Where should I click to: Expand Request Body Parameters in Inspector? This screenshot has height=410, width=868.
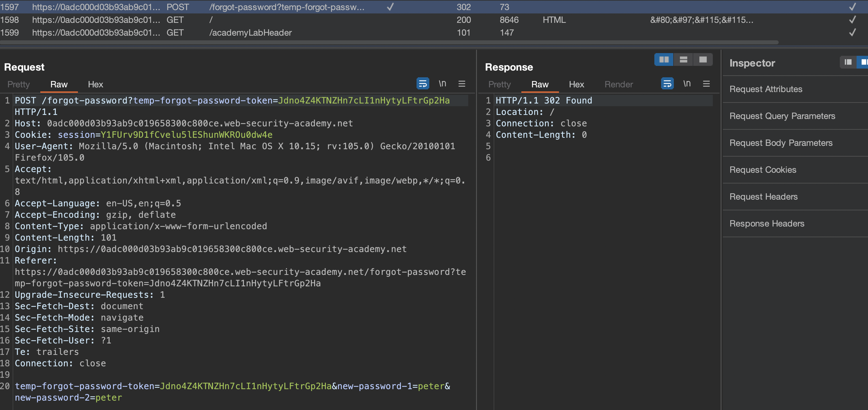coord(781,143)
